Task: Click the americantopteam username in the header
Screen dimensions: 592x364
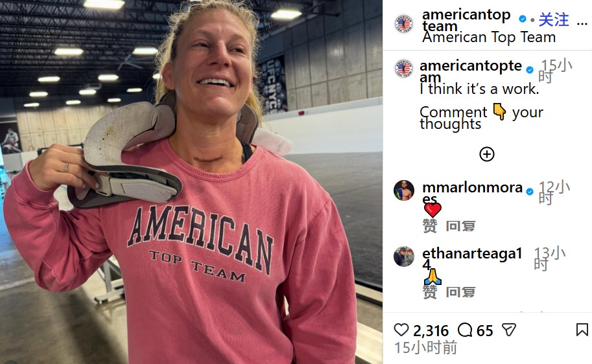Action: pyautogui.click(x=466, y=16)
